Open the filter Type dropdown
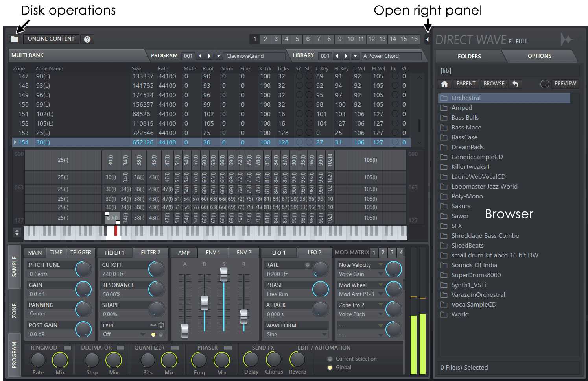Viewport: 588px width, 381px height. pyautogui.click(x=143, y=334)
